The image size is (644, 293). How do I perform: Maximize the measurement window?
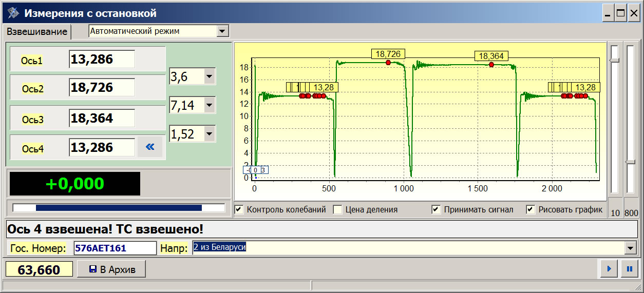pyautogui.click(x=620, y=13)
